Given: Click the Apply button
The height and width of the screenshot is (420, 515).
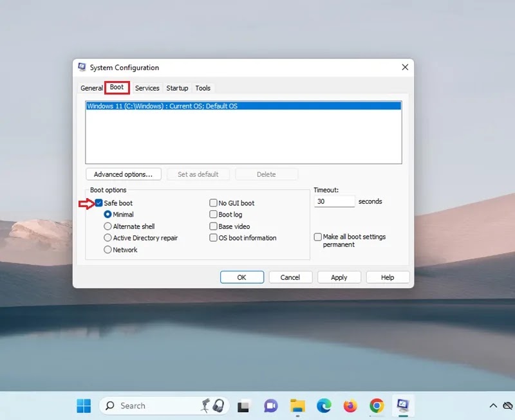Looking at the screenshot, I should pos(339,277).
